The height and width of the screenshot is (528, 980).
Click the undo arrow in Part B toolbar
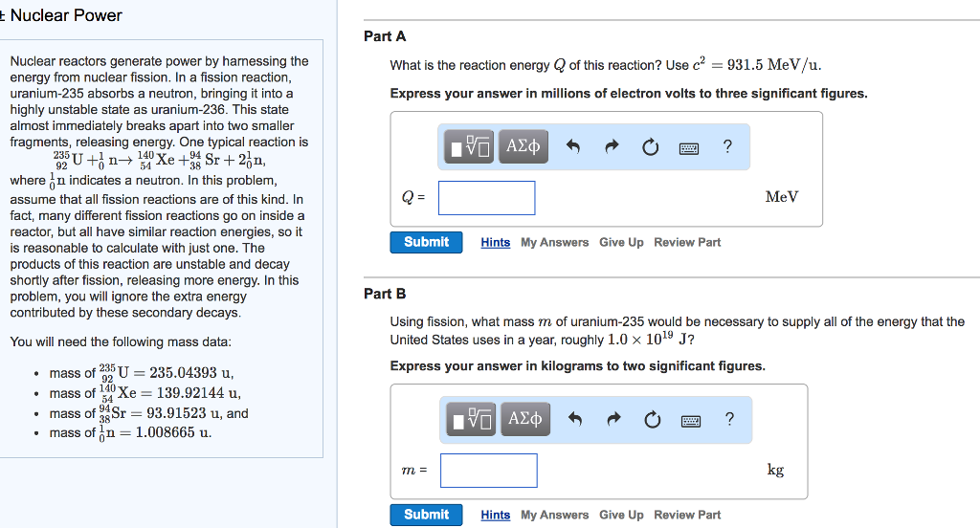pos(574,420)
